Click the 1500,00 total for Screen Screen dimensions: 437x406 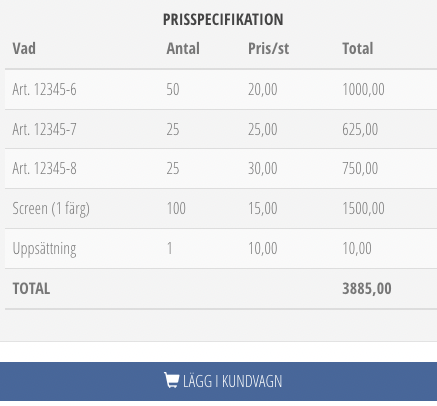[x=363, y=209]
